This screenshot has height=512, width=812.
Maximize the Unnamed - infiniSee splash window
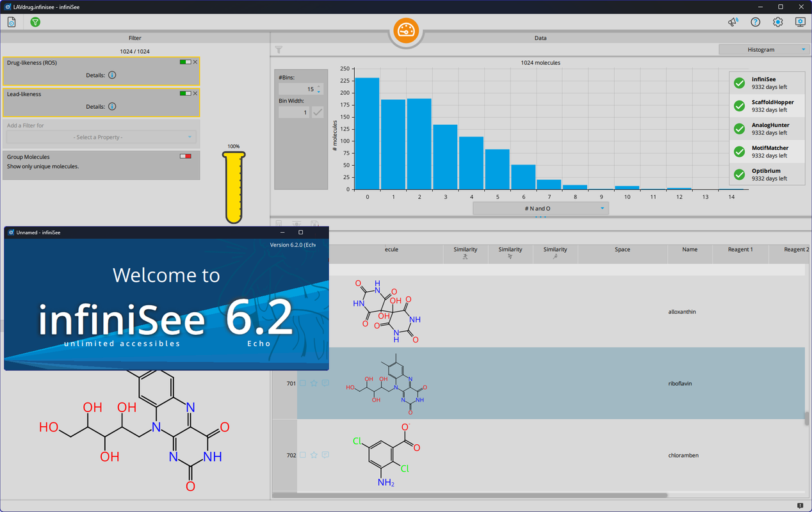coord(301,232)
